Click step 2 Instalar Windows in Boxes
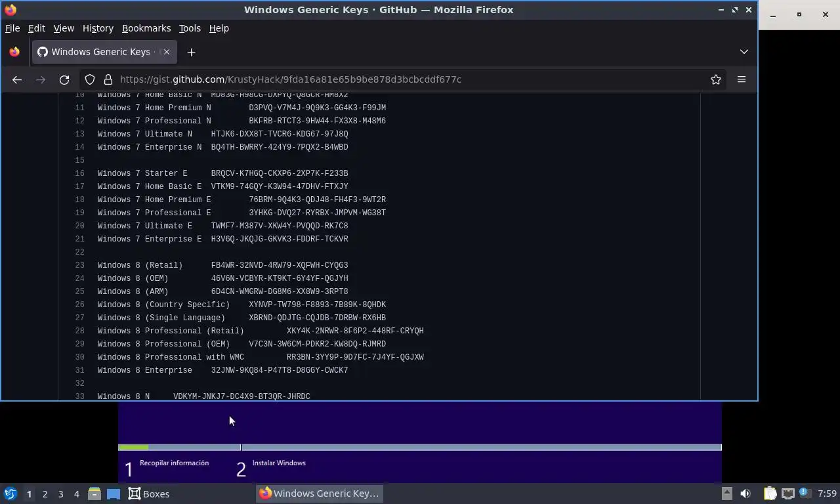 (x=271, y=469)
